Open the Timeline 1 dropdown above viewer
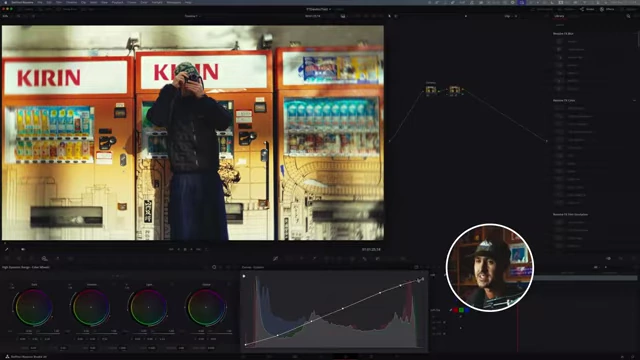Viewport: 640px width, 360px height. pos(193,16)
